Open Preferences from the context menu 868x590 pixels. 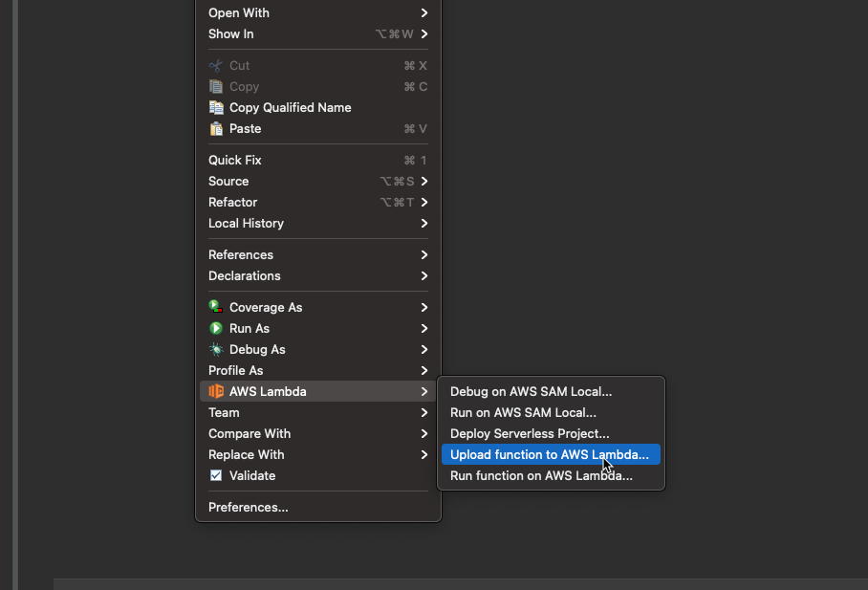click(318, 508)
